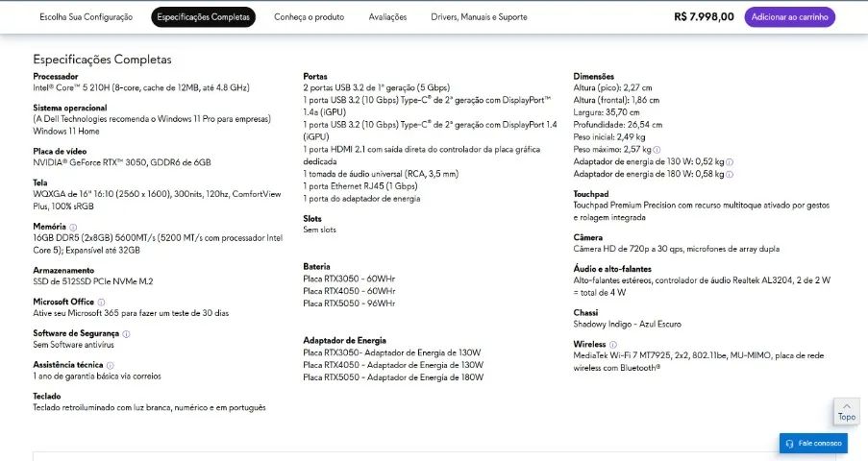Click the Sem slots text
Screen dimensions: 868x461
[319, 230]
